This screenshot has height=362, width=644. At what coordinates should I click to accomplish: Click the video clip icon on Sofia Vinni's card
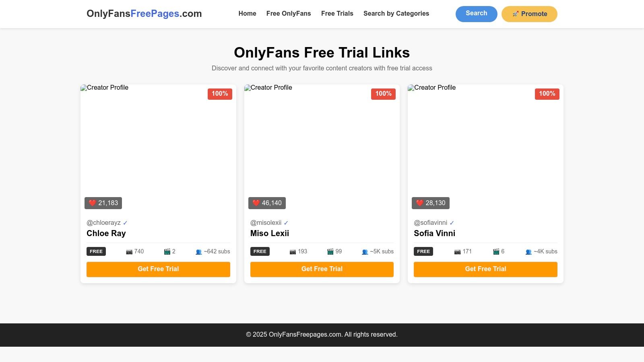[x=495, y=251]
